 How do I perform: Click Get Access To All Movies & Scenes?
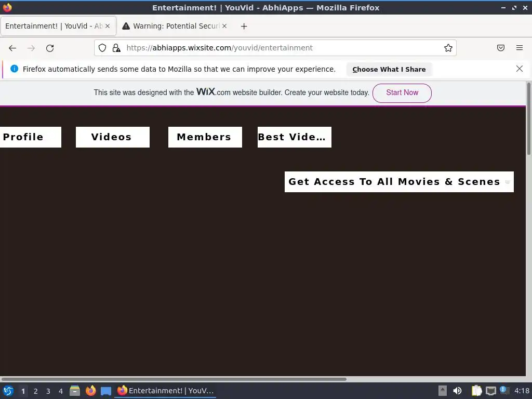click(x=399, y=182)
